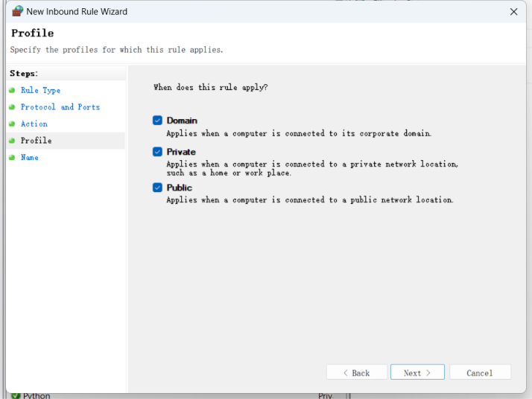Proceed with the Next button

(417, 373)
